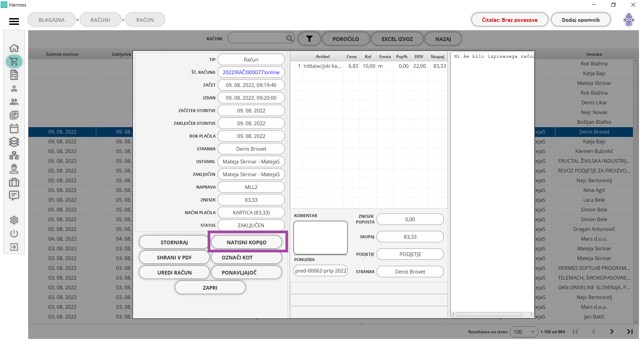This screenshot has height=345, width=644.
Task: Click the logout exit icon in sidebar
Action: coord(14,247)
